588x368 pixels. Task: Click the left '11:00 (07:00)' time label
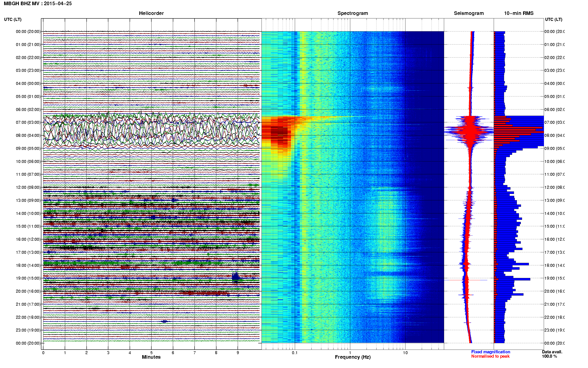[28, 174]
